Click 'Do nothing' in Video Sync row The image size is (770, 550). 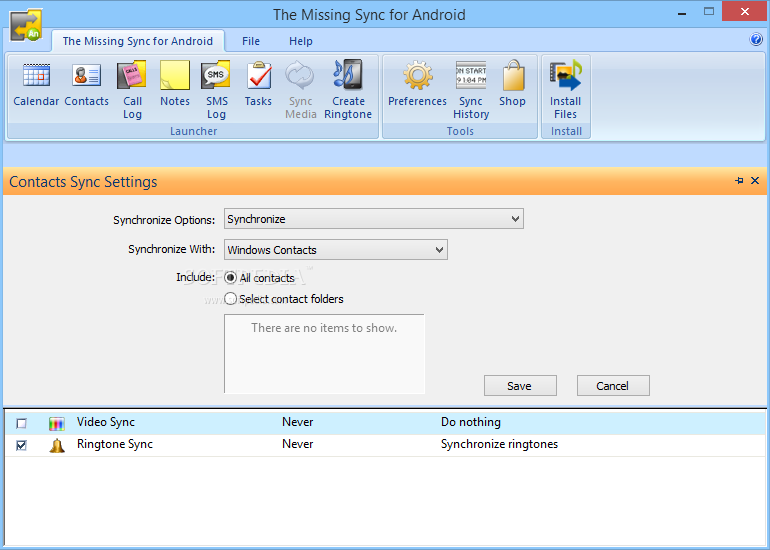point(471,422)
